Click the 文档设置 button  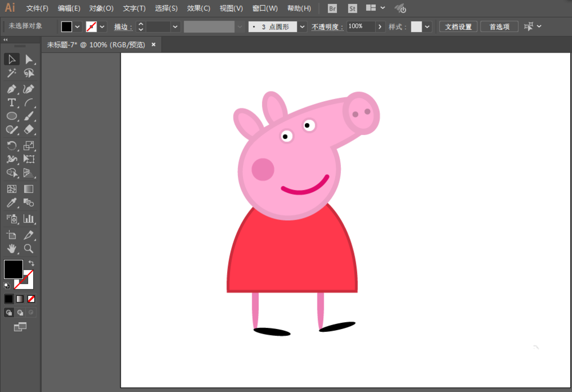point(458,27)
